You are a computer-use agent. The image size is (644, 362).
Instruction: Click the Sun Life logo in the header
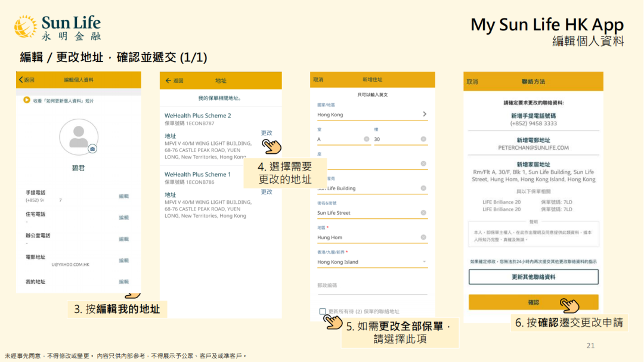[x=57, y=27]
